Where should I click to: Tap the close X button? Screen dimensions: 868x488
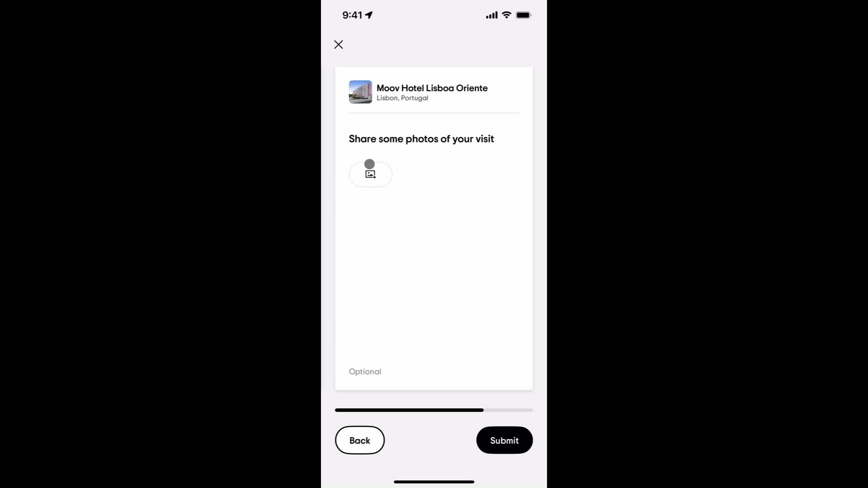pos(338,44)
